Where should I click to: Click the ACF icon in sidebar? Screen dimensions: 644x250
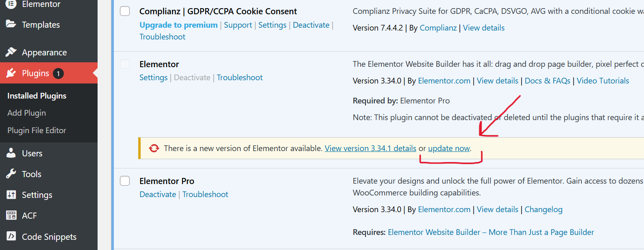tap(11, 215)
